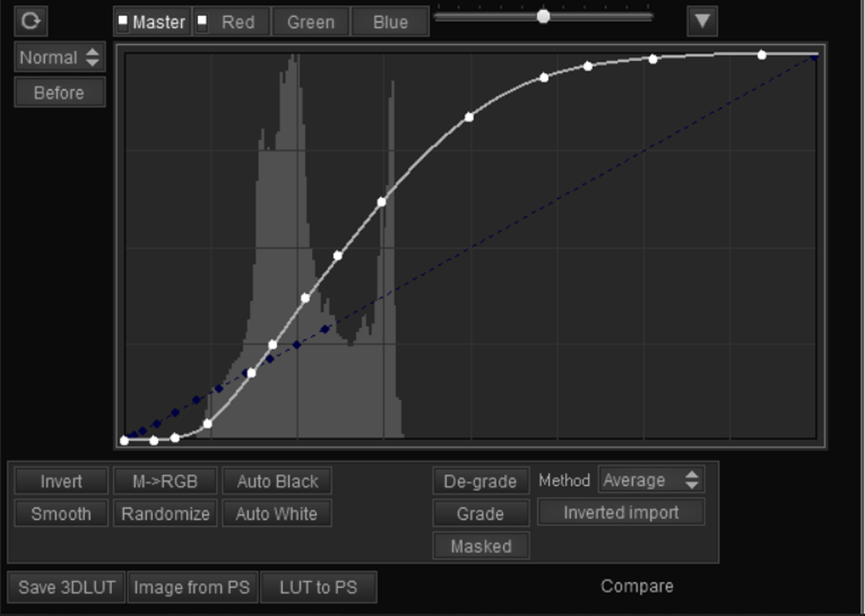Click the Smooth curve button
The width and height of the screenshot is (865, 616).
(x=61, y=514)
